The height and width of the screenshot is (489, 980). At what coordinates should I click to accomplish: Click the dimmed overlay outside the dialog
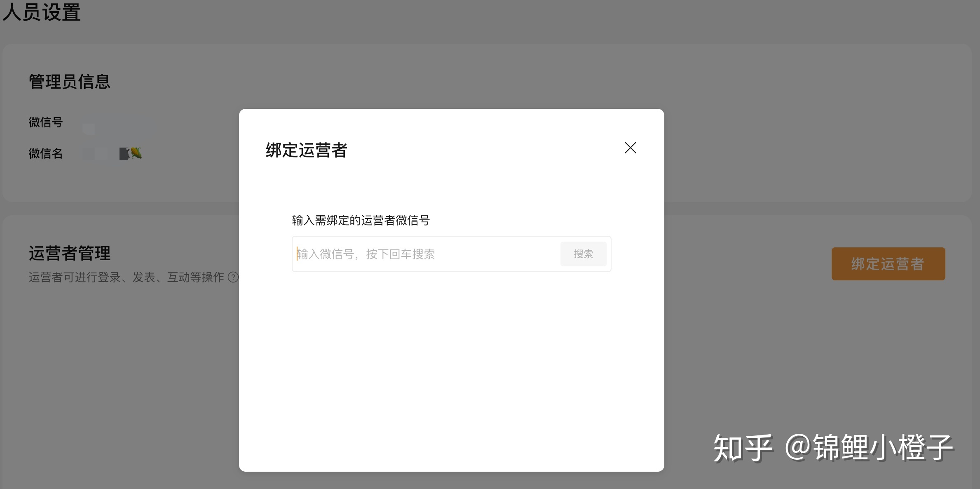click(124, 371)
